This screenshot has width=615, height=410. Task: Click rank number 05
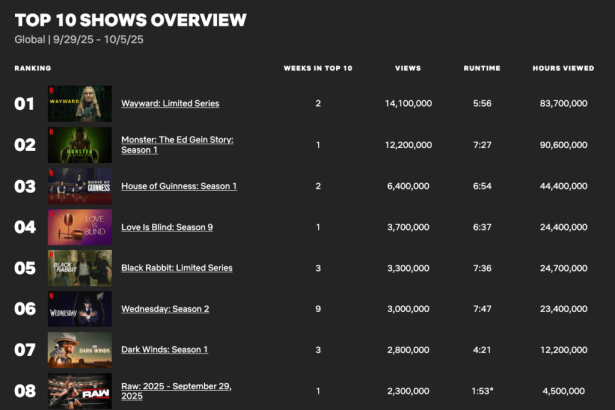point(25,268)
